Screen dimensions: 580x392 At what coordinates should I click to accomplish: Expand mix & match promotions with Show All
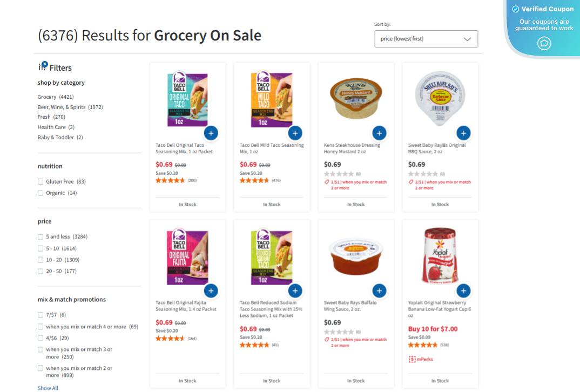tap(48, 388)
